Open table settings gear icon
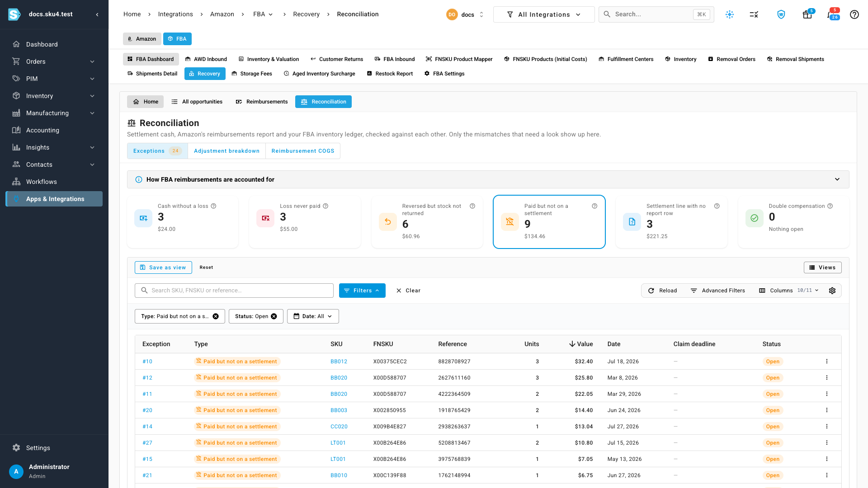The image size is (868, 488). [x=832, y=291]
